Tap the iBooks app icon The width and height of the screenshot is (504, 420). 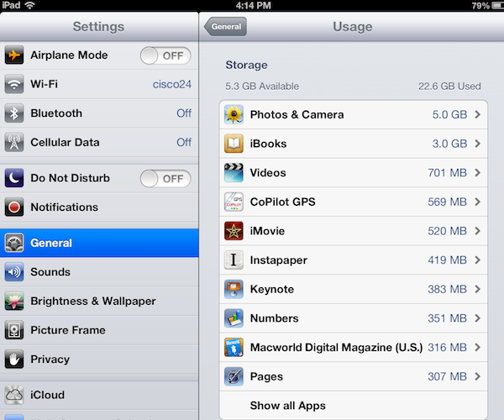[x=234, y=144]
